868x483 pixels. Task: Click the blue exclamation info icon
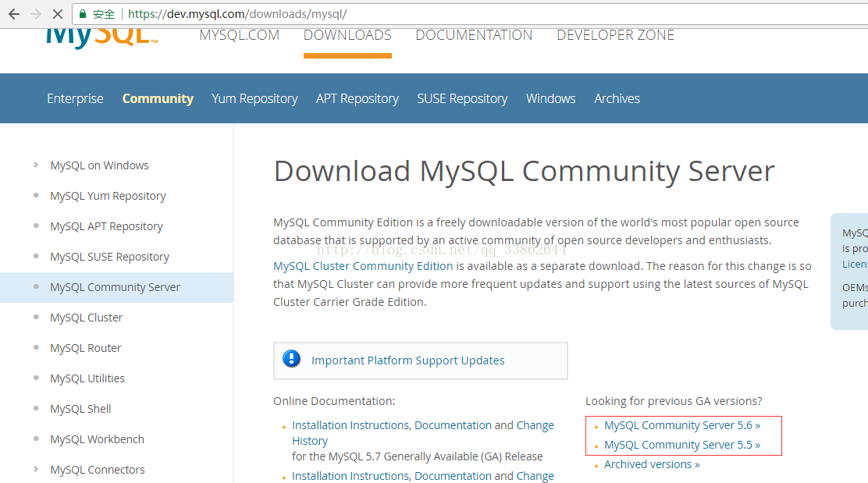(292, 359)
